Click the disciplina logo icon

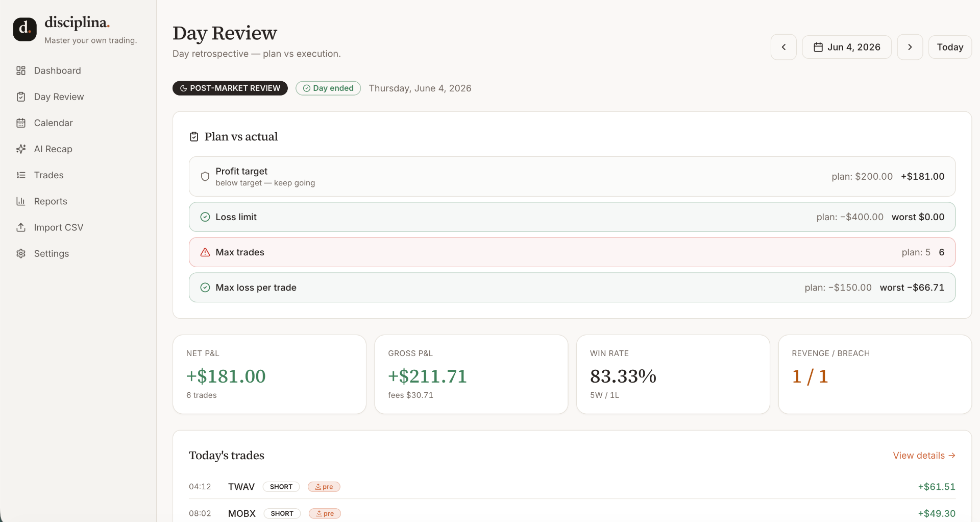pos(24,29)
